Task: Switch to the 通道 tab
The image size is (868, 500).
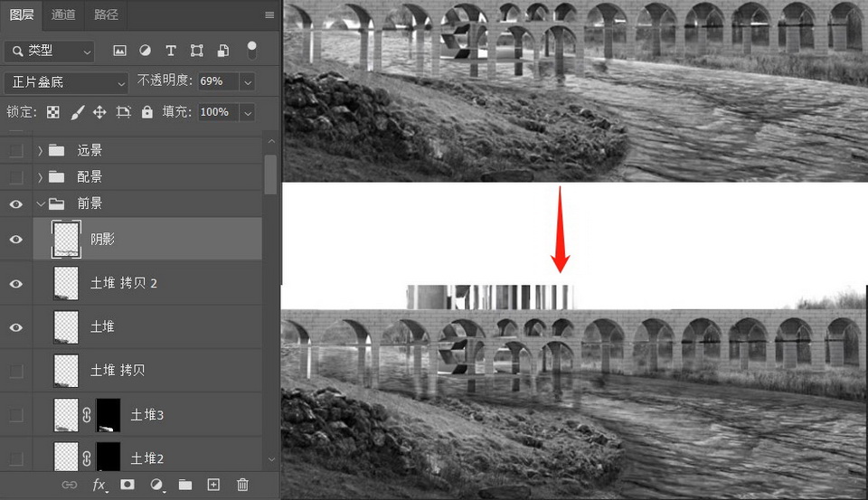Action: (x=63, y=14)
